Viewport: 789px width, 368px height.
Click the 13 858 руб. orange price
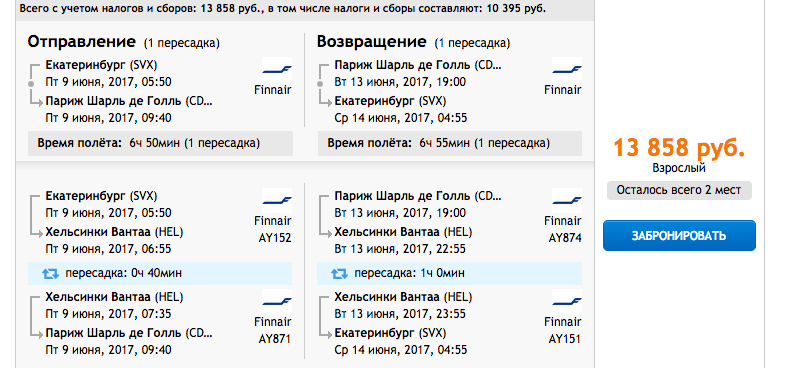coord(679,148)
